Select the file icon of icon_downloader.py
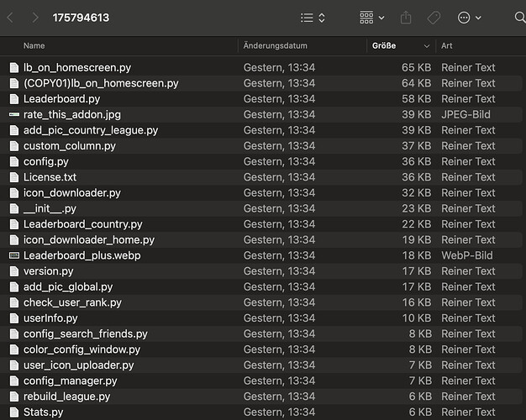Image resolution: width=526 pixels, height=420 pixels. (14, 193)
